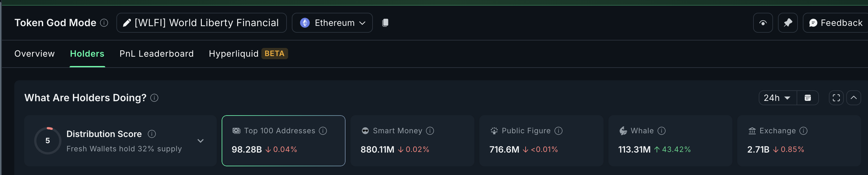This screenshot has width=868, height=175.
Task: Open the 24h timeframe dropdown
Action: click(x=777, y=98)
